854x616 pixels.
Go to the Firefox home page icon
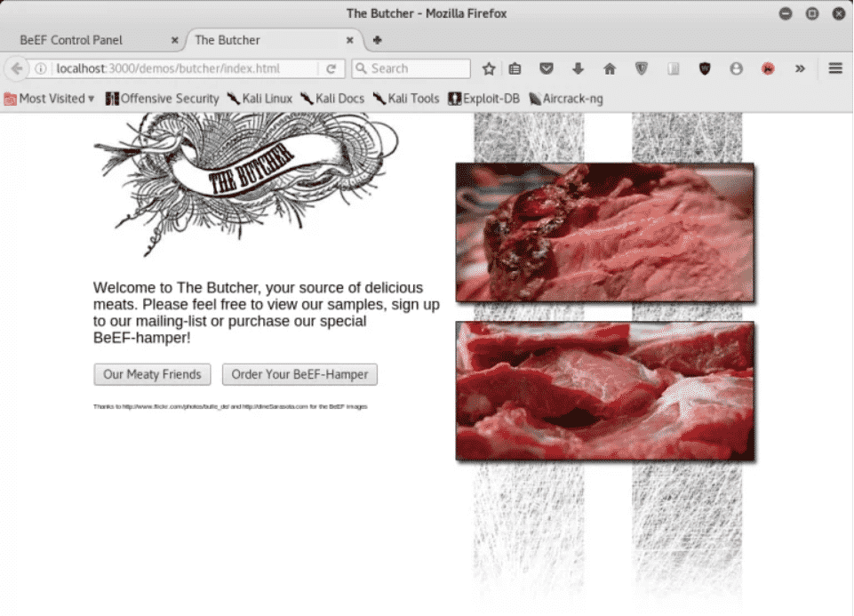click(610, 68)
